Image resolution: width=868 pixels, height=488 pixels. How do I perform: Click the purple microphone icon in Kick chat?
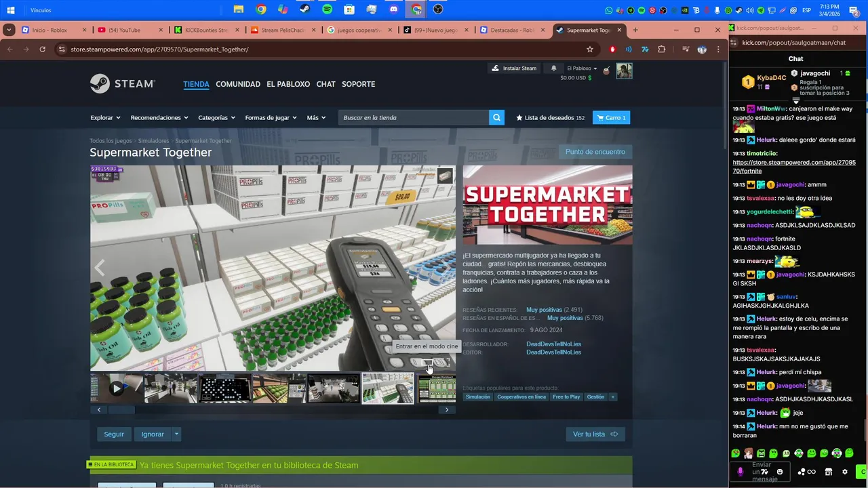click(x=740, y=472)
